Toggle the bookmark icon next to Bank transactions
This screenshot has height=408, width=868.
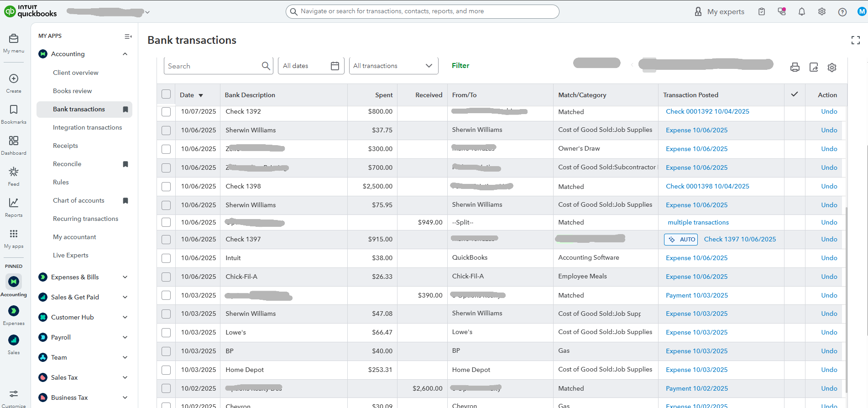(x=125, y=109)
